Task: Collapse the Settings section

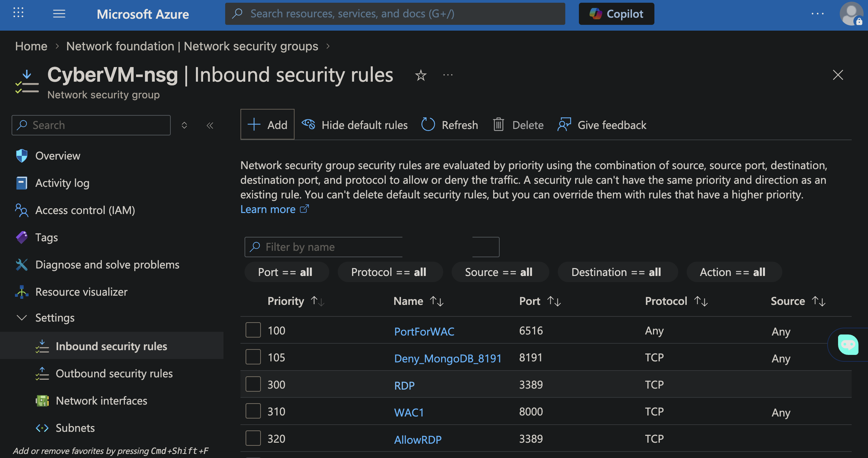Action: tap(22, 318)
